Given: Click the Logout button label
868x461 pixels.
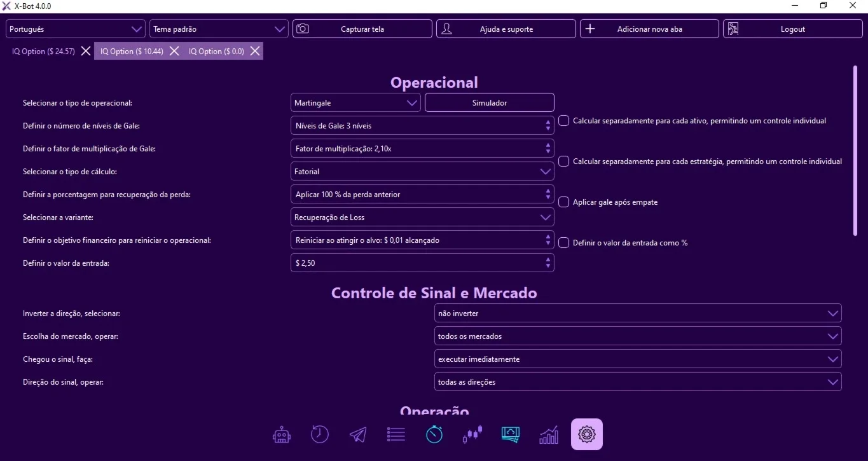Looking at the screenshot, I should (793, 29).
